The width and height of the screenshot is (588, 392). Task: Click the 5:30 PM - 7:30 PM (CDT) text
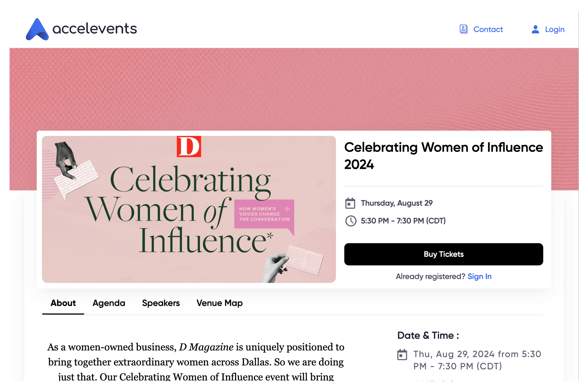pos(403,221)
